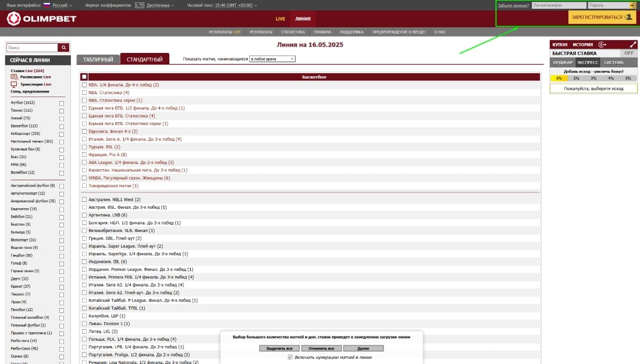Open the time zone dropdown
Image resolution: width=640 pixels, height=364 pixels.
236,5
